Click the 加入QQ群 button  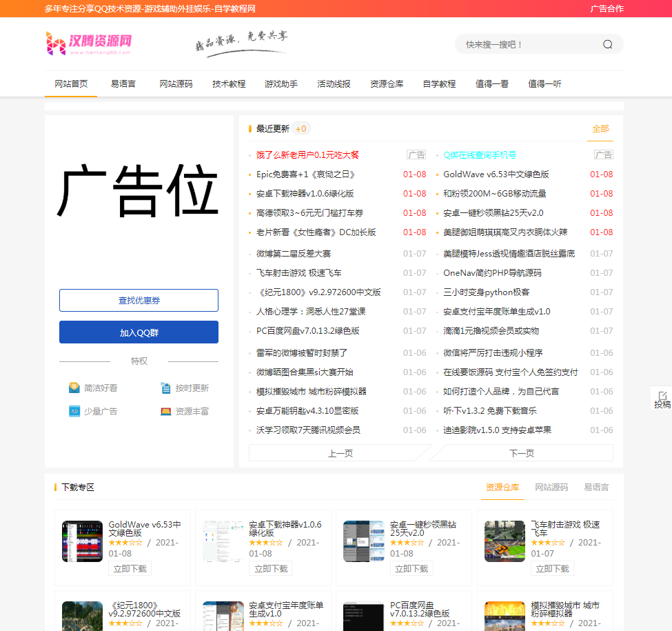click(139, 332)
